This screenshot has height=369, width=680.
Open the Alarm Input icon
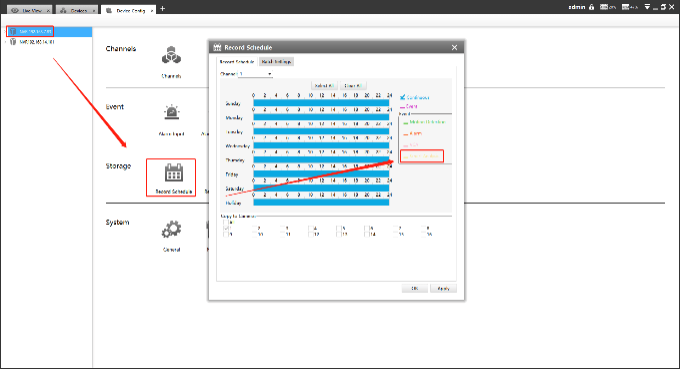tap(172, 113)
